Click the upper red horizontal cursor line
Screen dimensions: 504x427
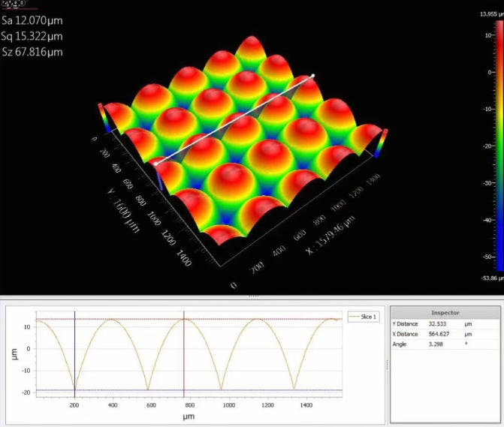click(x=189, y=319)
